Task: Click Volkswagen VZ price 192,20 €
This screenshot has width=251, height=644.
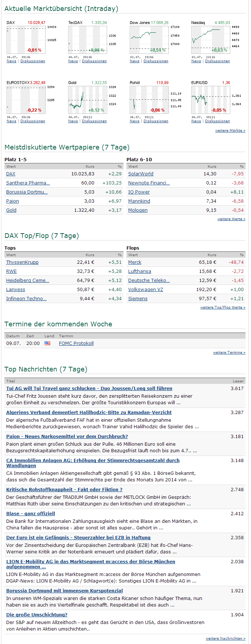Action: (x=206, y=290)
